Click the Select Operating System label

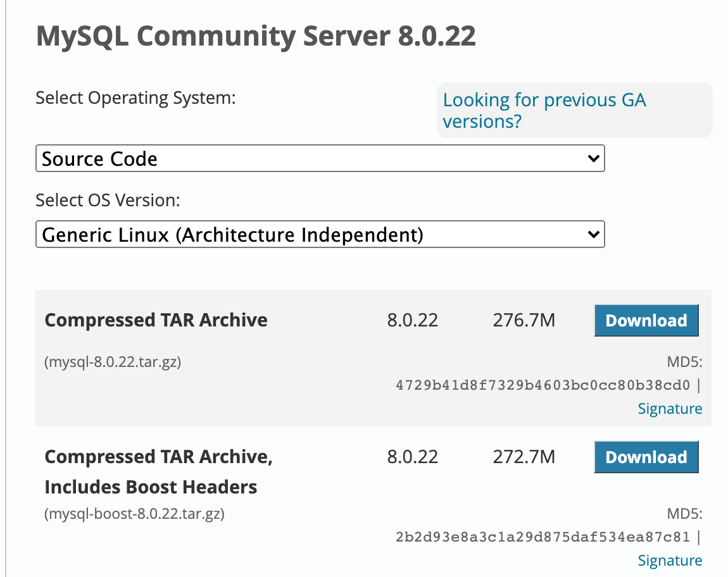point(135,98)
